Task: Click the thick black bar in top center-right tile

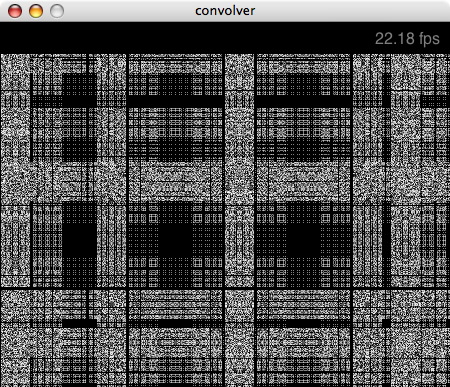Action: point(303,101)
